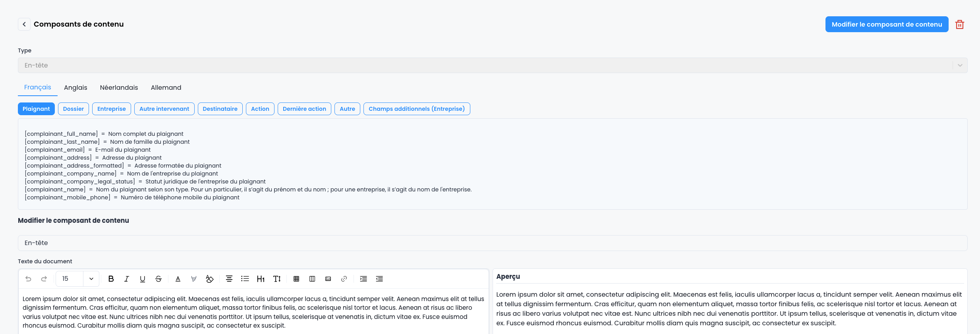Screen dimensions: 980x334
Task: Switch to the Néerlandais language tab
Action: tap(119, 88)
